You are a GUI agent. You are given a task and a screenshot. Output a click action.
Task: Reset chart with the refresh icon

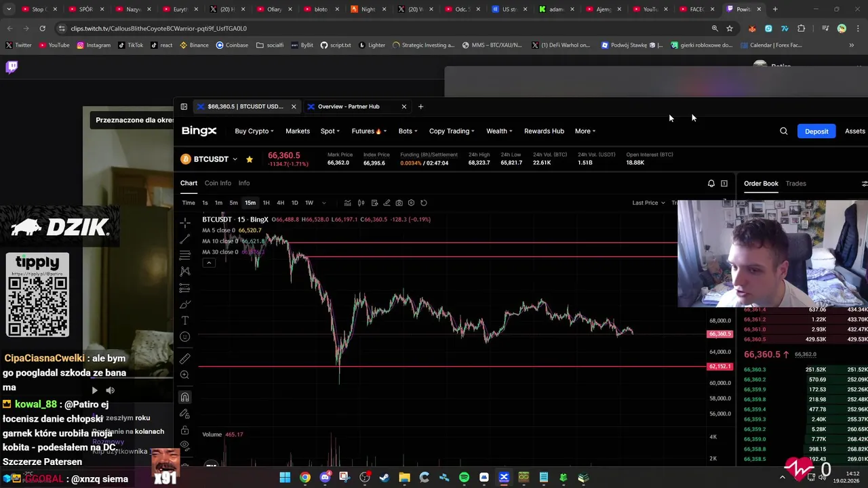coord(424,203)
